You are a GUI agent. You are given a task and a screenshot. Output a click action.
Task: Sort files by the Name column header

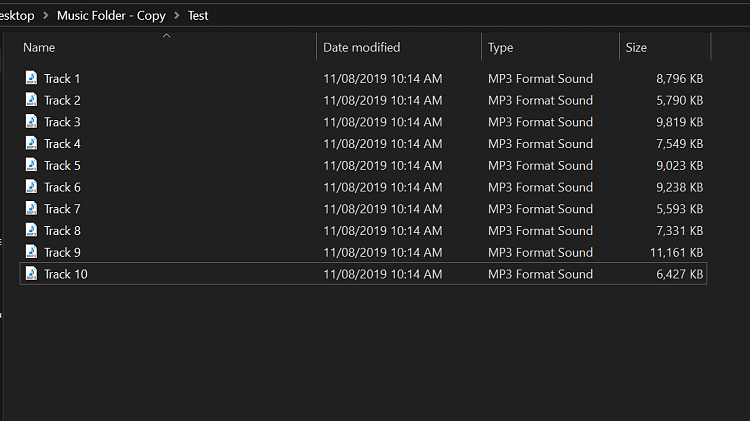[40, 48]
